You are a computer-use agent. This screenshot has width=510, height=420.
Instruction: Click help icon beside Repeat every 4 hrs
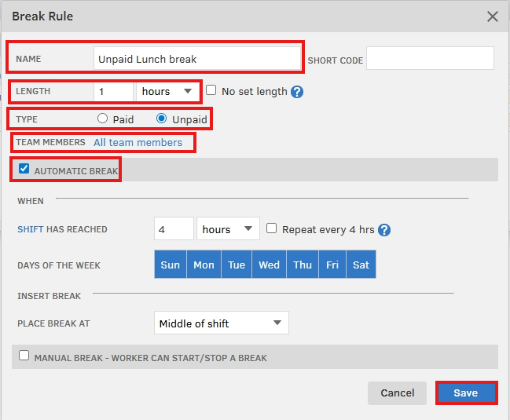(x=384, y=230)
